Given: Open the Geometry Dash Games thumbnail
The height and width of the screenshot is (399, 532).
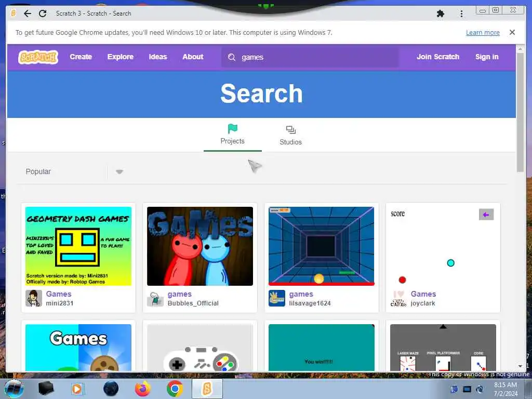Looking at the screenshot, I should tap(78, 246).
